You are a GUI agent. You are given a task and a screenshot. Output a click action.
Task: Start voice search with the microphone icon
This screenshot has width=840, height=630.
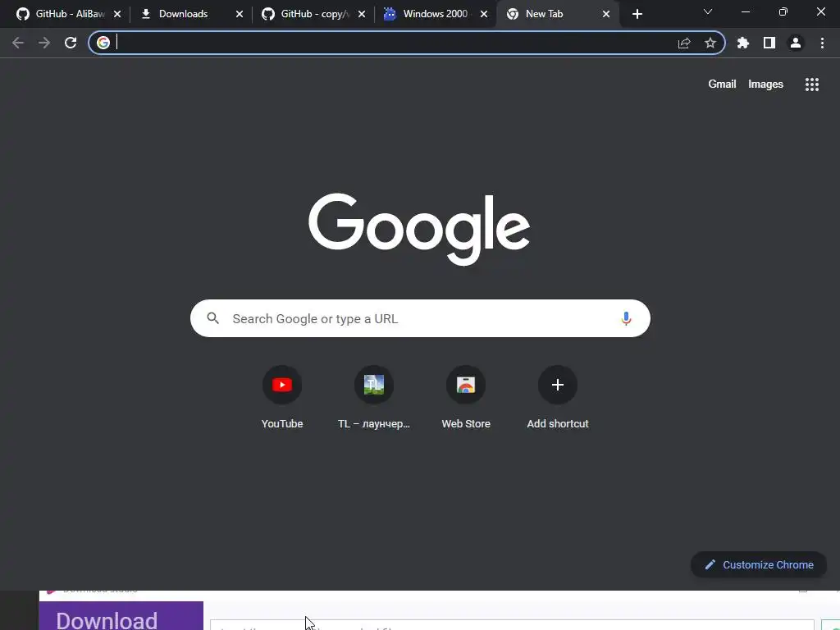coord(626,319)
